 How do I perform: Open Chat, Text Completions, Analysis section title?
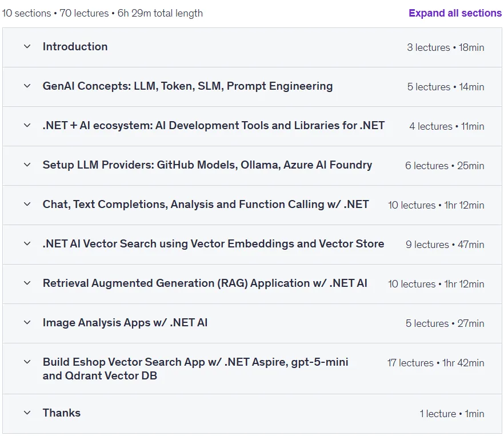click(x=206, y=205)
